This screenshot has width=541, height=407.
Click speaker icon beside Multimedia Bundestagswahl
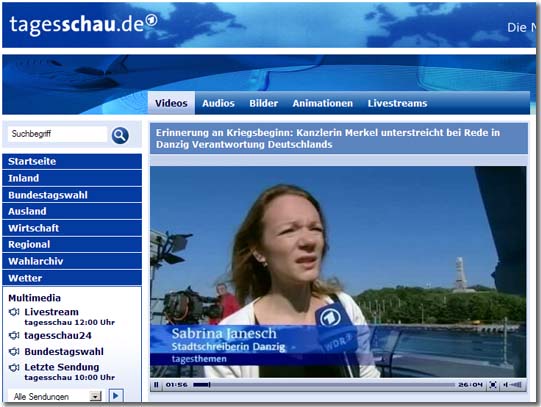point(14,351)
